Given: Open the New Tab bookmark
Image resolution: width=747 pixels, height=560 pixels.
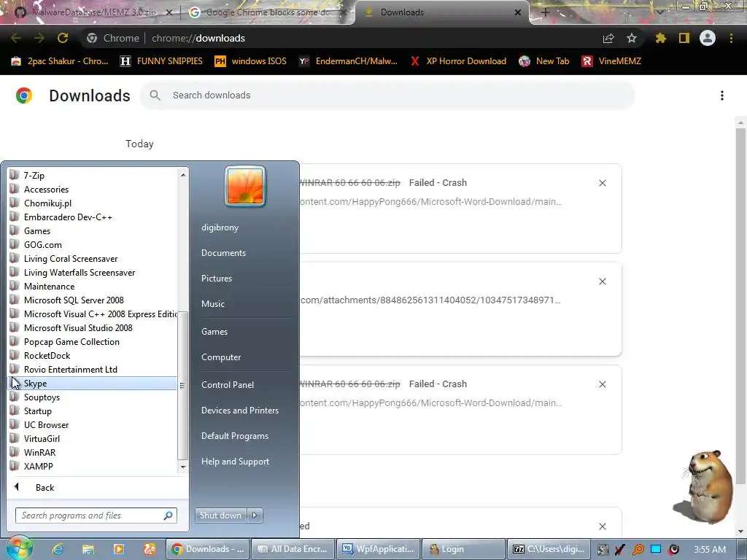Looking at the screenshot, I should tap(544, 61).
